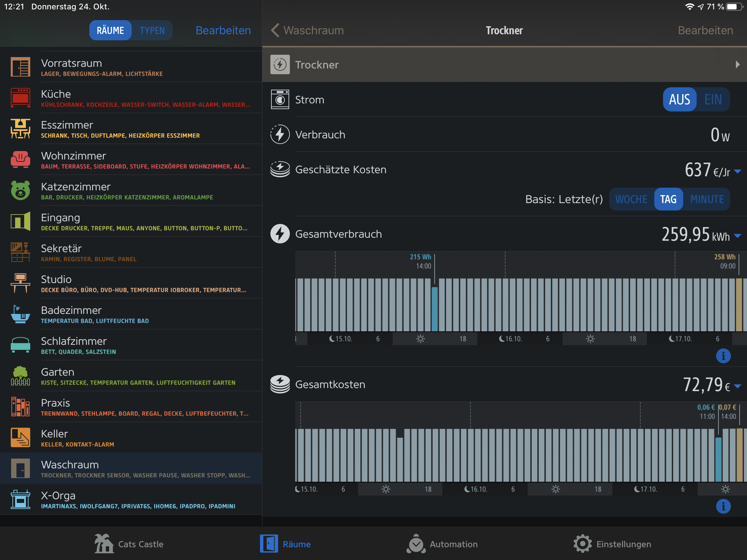Open the Gesamtverbrauch kWh dropdown arrow

point(738,236)
